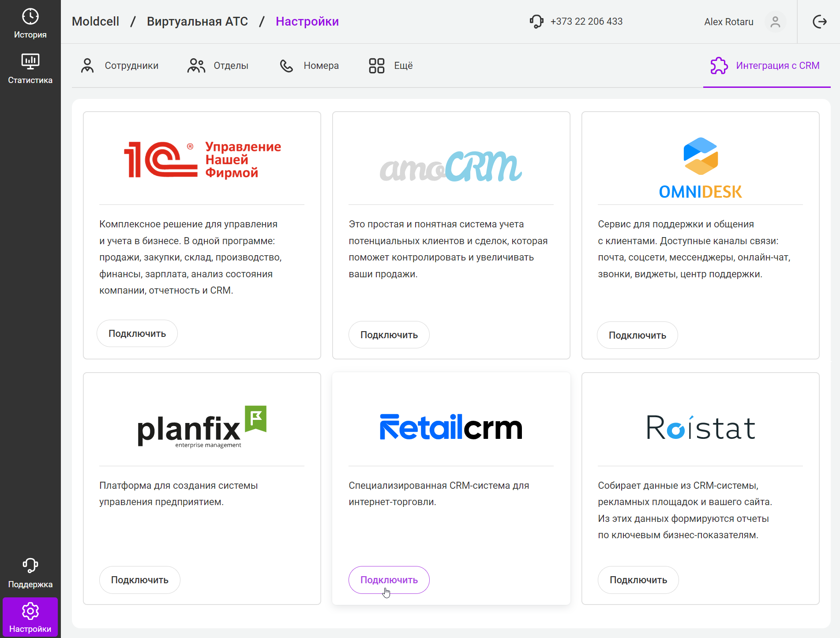The height and width of the screenshot is (638, 840).
Task: Connect Omnidesk with Подключить button
Action: click(637, 335)
